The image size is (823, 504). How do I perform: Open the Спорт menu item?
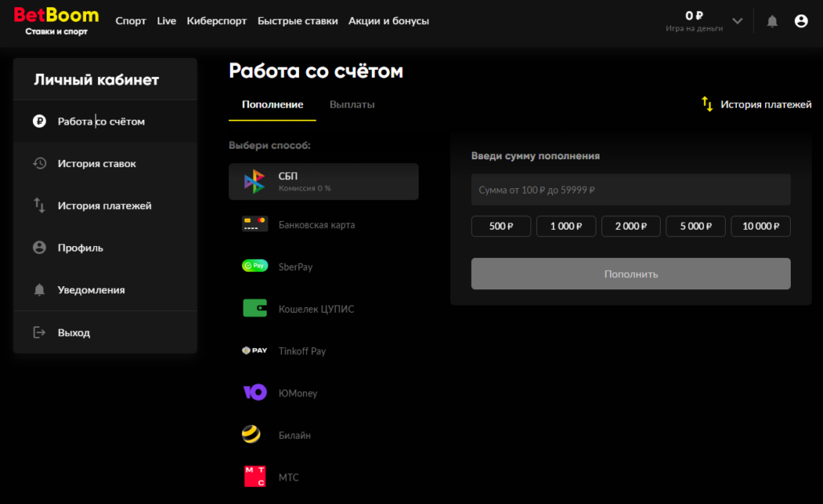(x=131, y=21)
